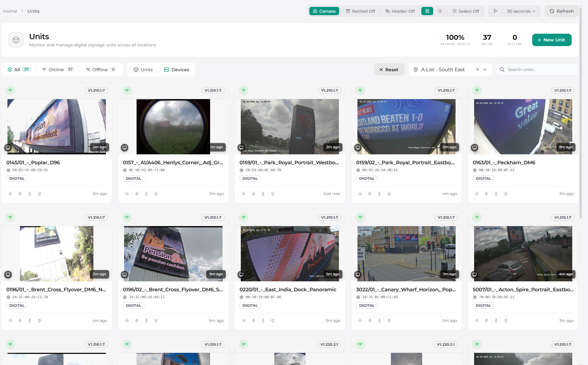Start auto-refresh play button
This screenshot has height=365, width=588.
pos(495,11)
